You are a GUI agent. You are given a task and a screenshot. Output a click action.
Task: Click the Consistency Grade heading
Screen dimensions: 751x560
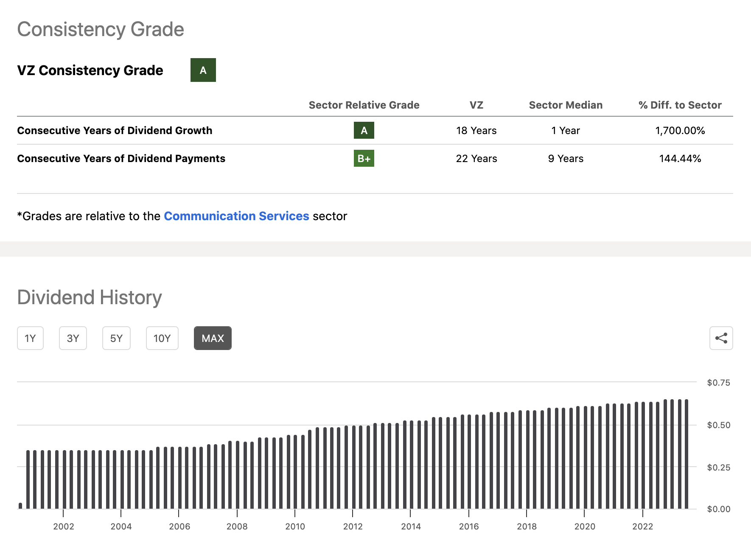101,29
